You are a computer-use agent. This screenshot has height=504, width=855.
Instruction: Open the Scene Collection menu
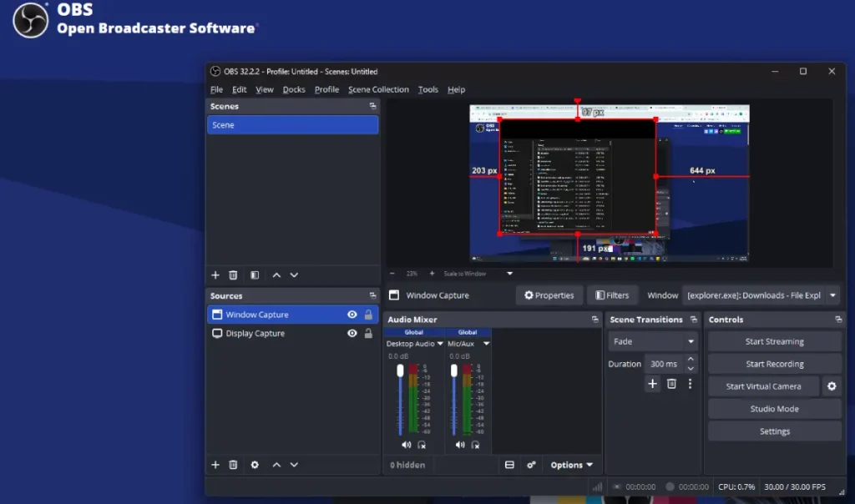click(378, 89)
